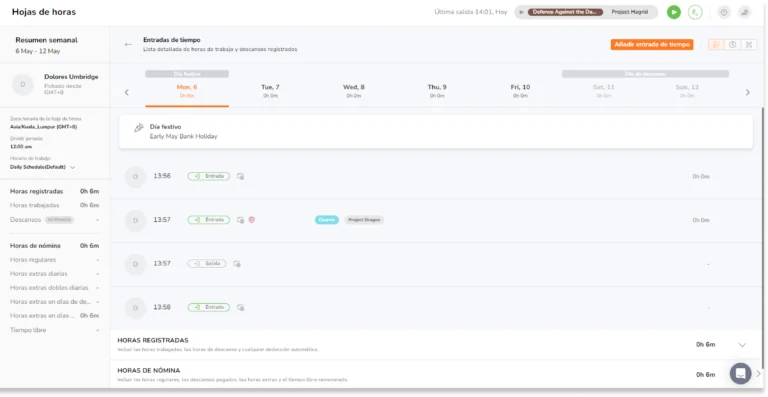
Task: Click the Horas regulares row
Action: [x=54, y=260]
